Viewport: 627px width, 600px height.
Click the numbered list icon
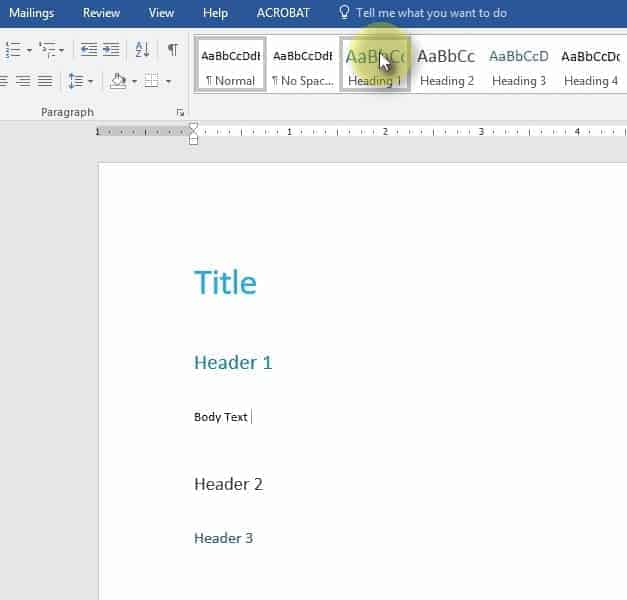point(13,50)
